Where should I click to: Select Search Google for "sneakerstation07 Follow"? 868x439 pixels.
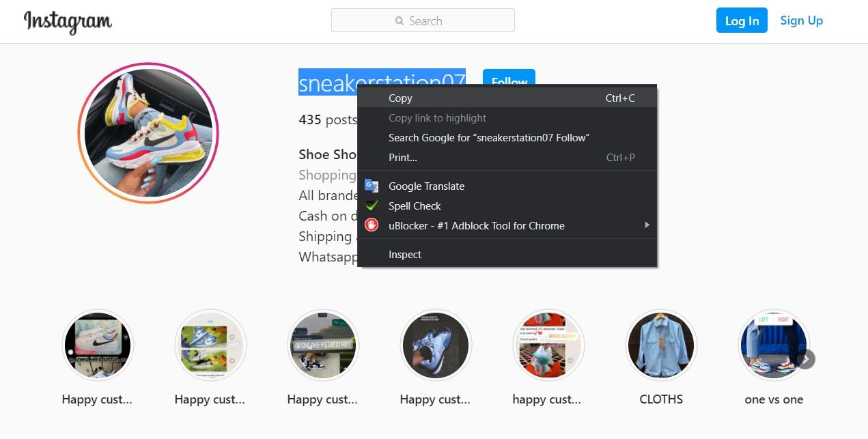[488, 137]
